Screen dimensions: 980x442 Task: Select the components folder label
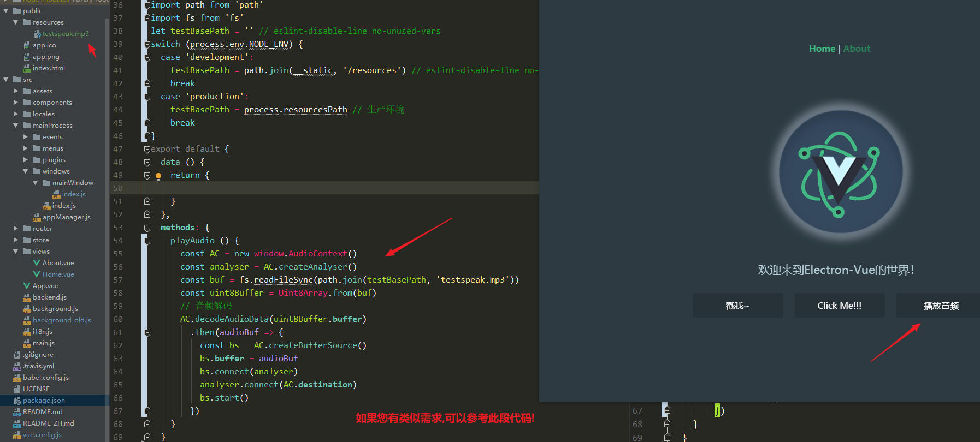[52, 103]
